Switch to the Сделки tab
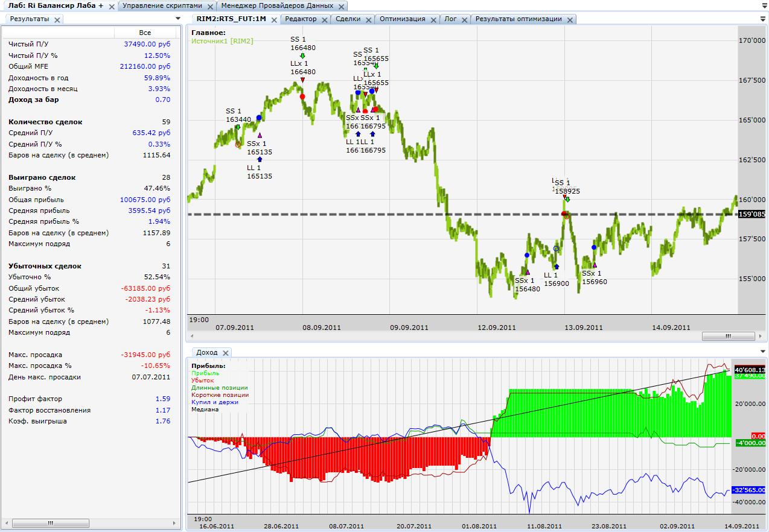This screenshot has height=532, width=769. tap(348, 19)
